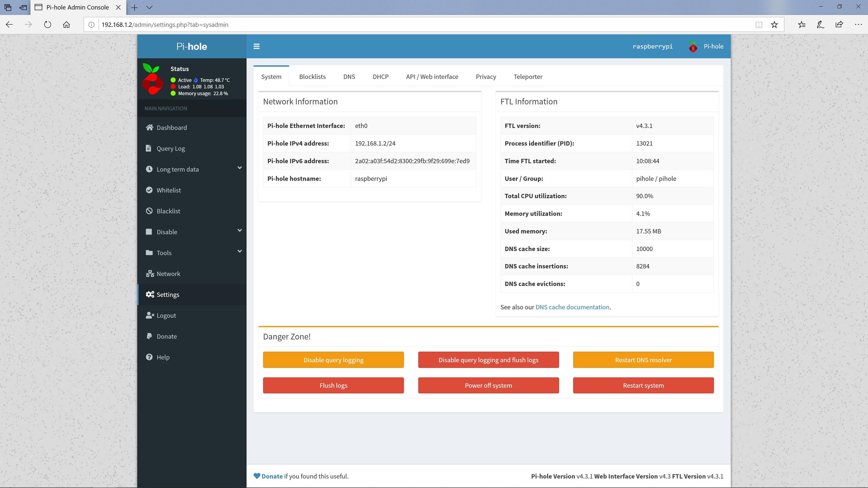Open the API / Web interface tab

pos(432,76)
